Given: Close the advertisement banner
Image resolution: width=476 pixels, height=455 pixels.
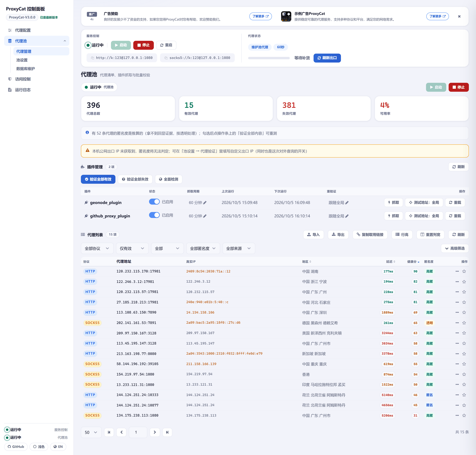Looking at the screenshot, I should coord(459,17).
